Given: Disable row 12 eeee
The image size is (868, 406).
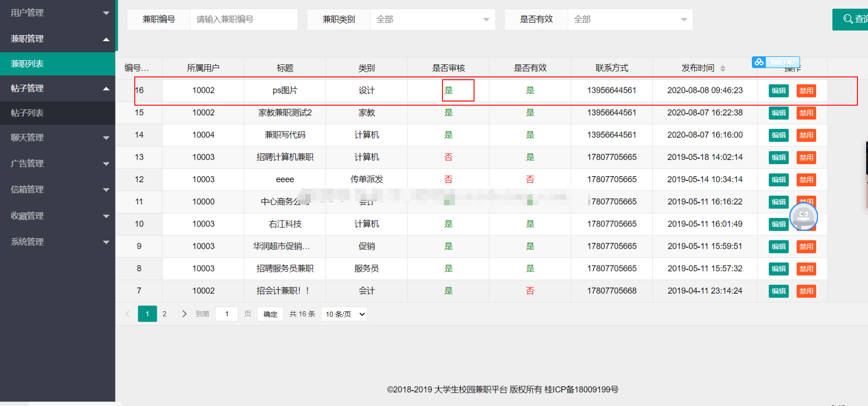Looking at the screenshot, I should coord(806,179).
